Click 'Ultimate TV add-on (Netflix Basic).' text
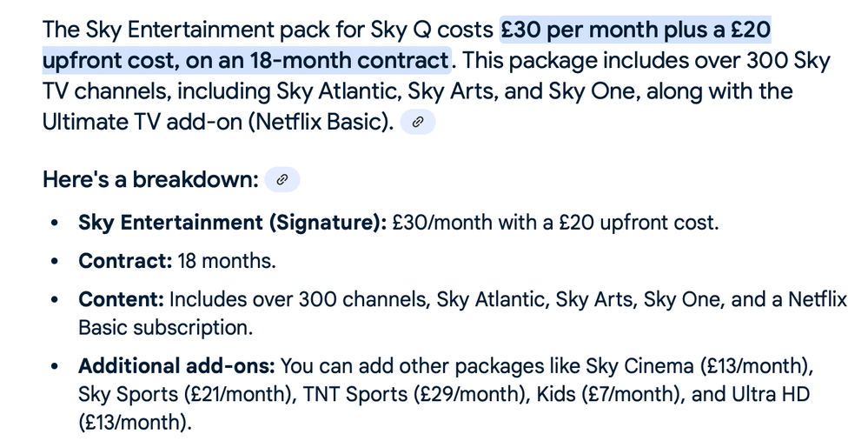 point(218,122)
